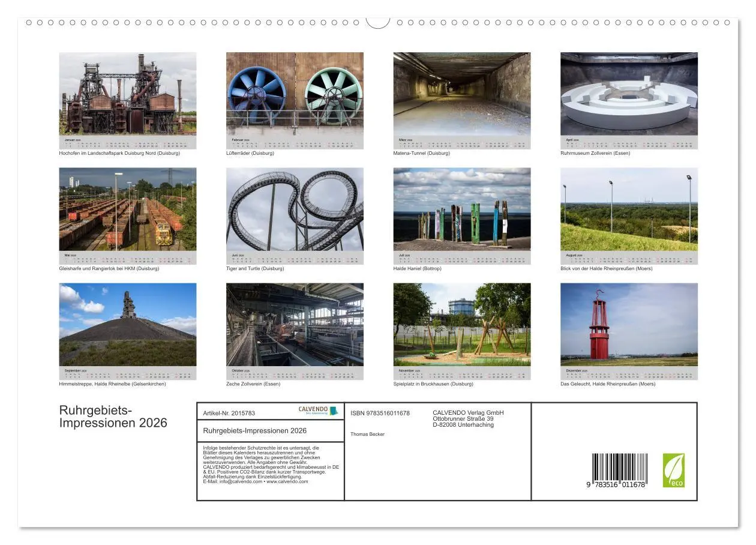
Task: Click address 'Ottobrunner Straße 39'
Action: point(463,419)
